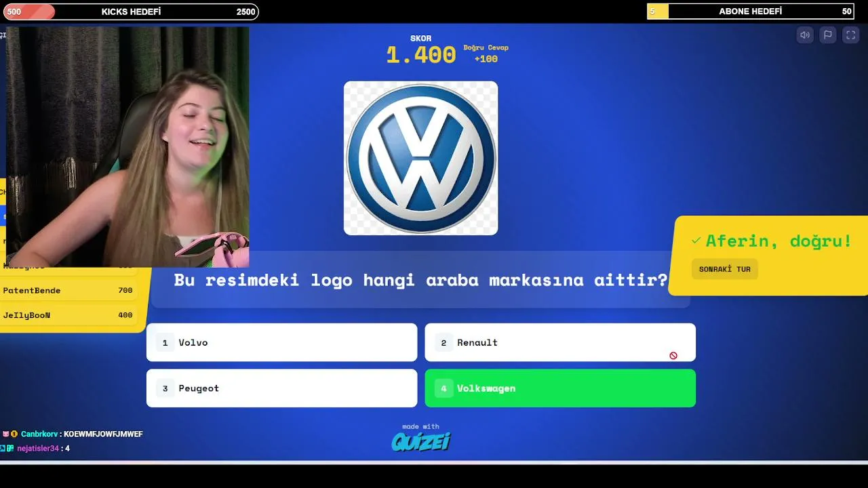Image resolution: width=868 pixels, height=488 pixels.
Task: Click the JeIlyBooN leaderboard row
Action: coord(68,315)
